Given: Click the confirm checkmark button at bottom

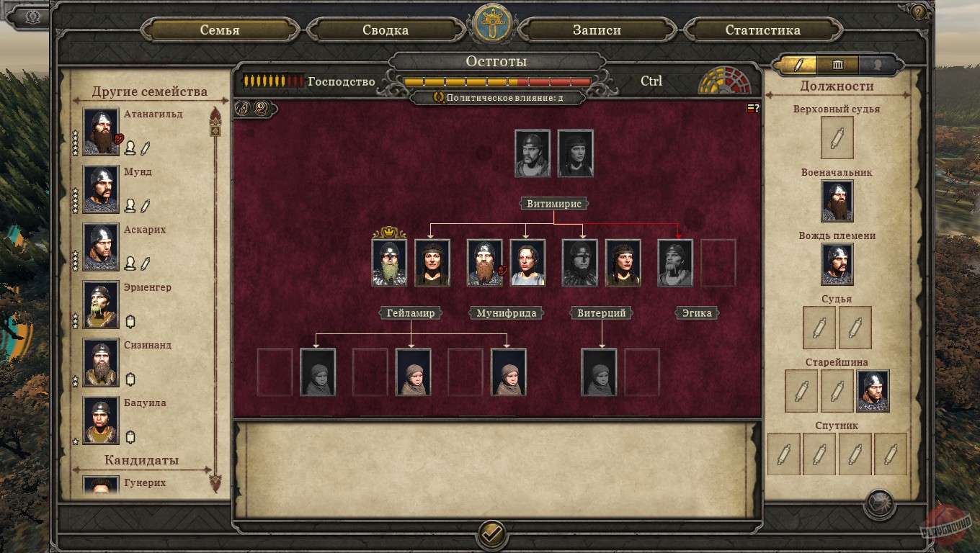Looking at the screenshot, I should (492, 534).
